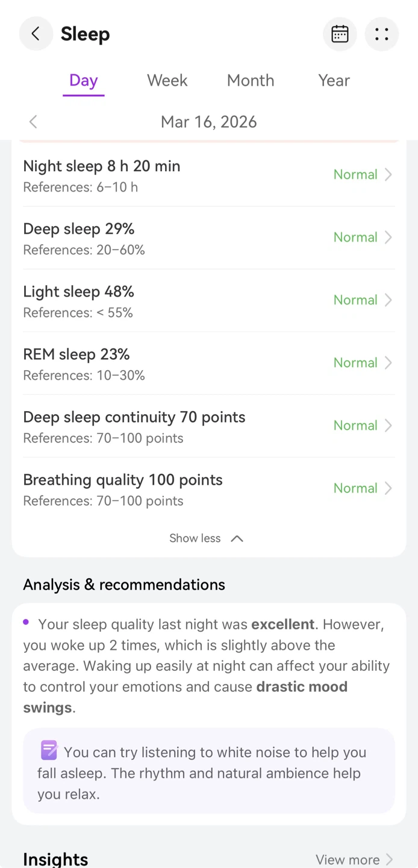Open the calendar date picker icon

point(340,34)
